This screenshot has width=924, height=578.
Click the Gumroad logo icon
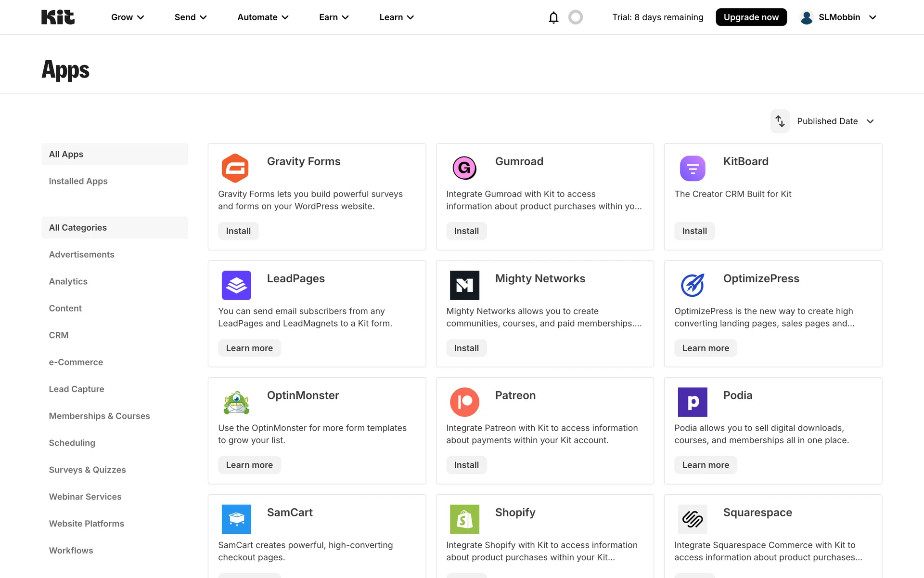point(464,168)
